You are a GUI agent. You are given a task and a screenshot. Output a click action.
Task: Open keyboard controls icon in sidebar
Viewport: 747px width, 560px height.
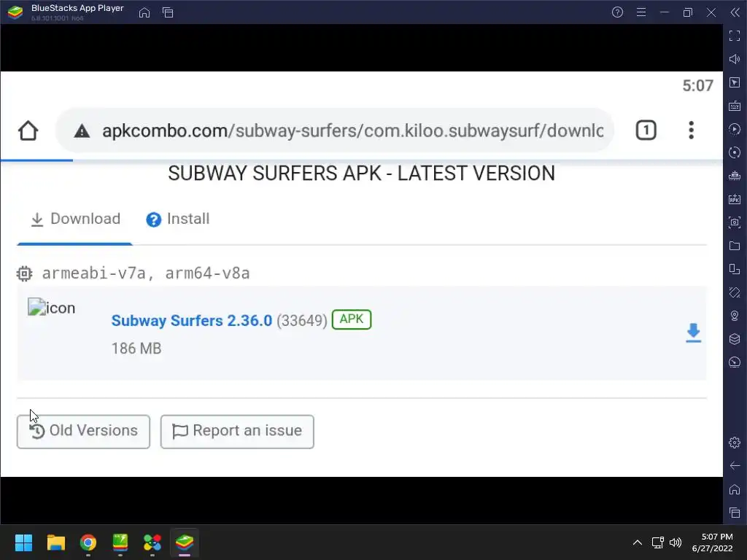(x=735, y=106)
